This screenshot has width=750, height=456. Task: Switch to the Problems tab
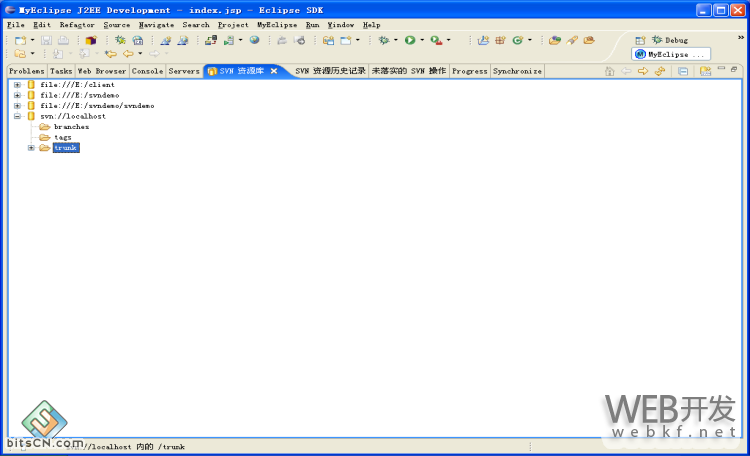pos(27,71)
